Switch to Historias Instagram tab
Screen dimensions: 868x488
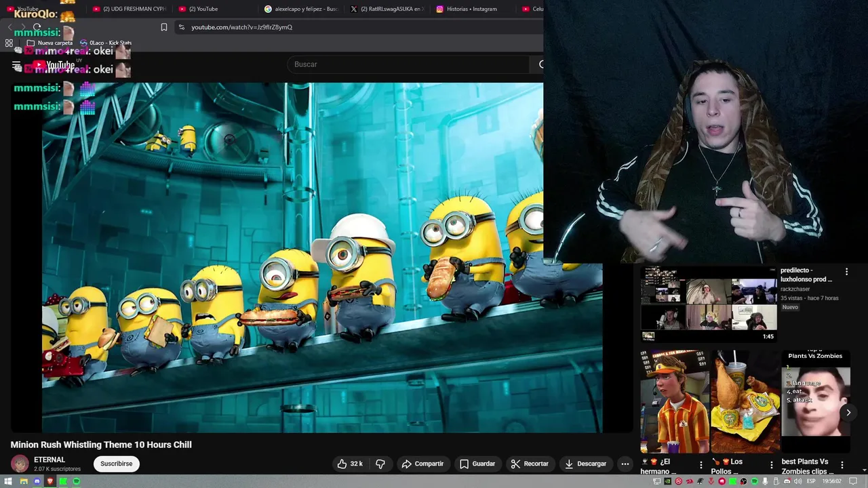coord(473,9)
